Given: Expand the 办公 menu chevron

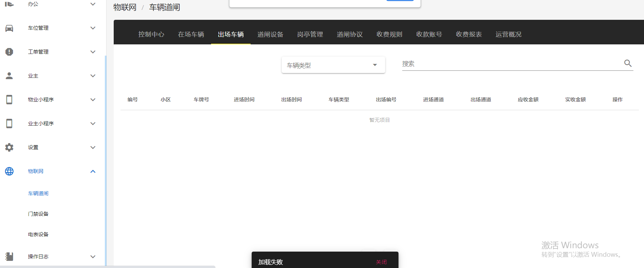Looking at the screenshot, I should (x=93, y=4).
